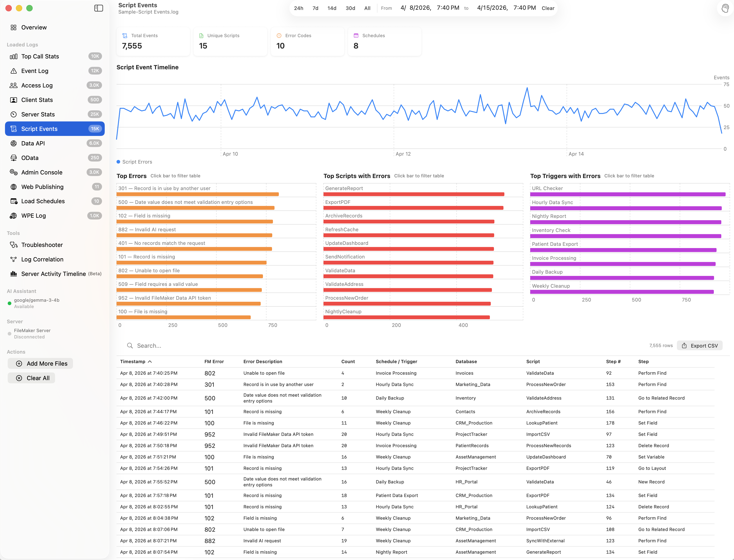Click the Log Correlation nodes icon
This screenshot has height=560, width=734.
[14, 259]
